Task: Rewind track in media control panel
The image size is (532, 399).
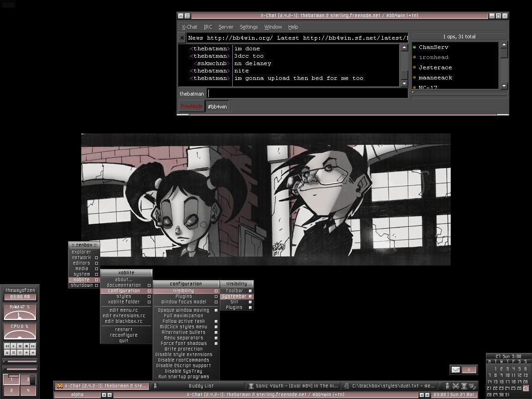Action: tap(7, 346)
